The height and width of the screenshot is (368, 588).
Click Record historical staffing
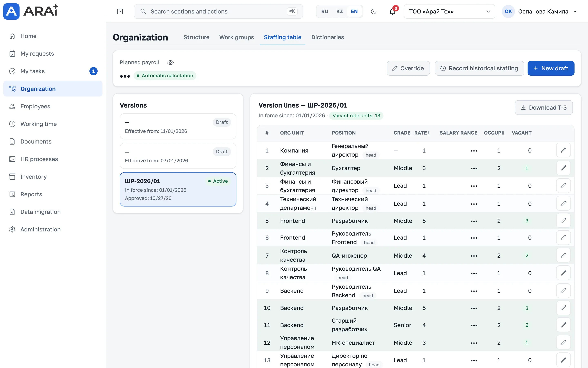(479, 68)
